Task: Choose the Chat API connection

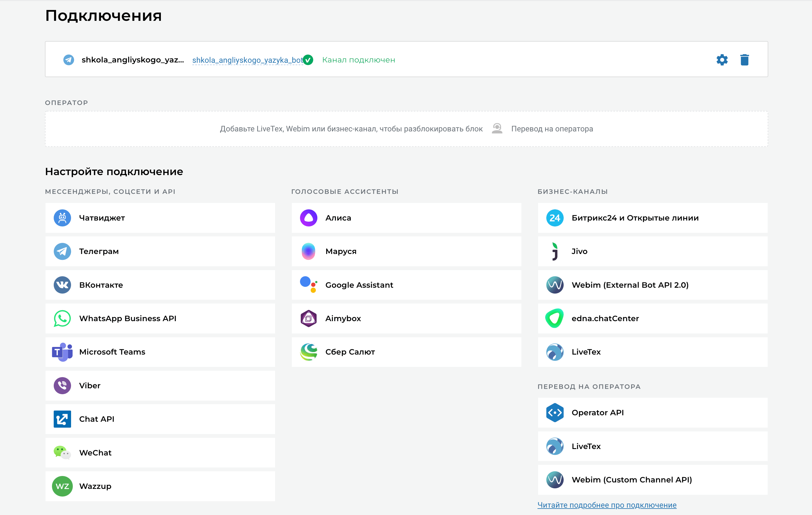Action: click(160, 419)
